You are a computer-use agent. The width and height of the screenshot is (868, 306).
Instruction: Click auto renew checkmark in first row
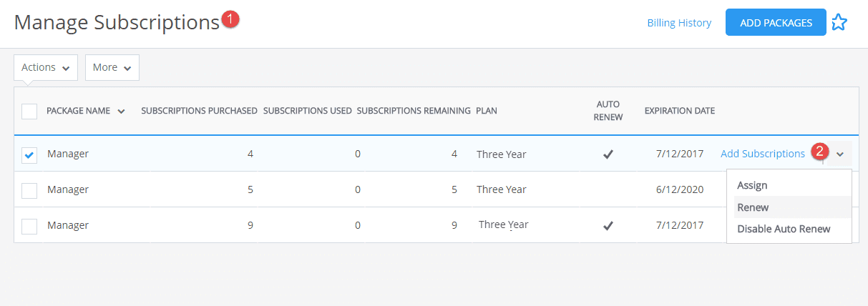(608, 154)
